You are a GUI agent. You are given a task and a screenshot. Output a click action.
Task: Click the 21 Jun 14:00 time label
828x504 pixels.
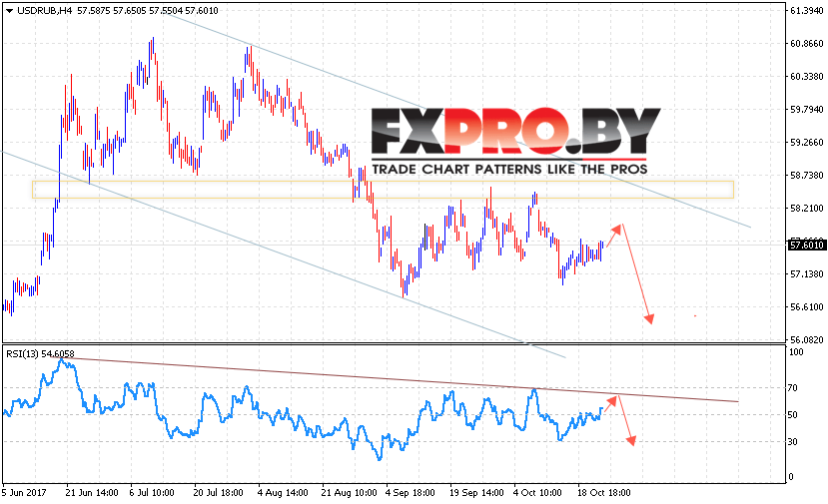(x=92, y=493)
